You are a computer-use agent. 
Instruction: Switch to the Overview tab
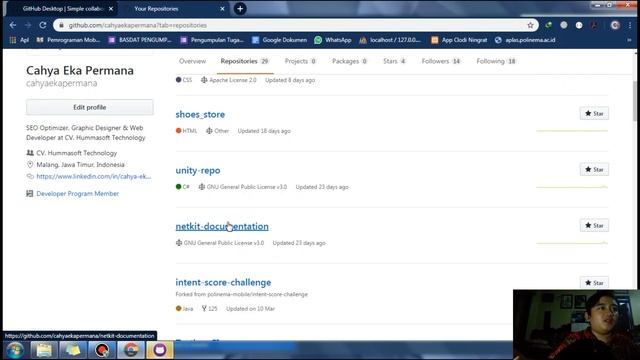tap(192, 61)
